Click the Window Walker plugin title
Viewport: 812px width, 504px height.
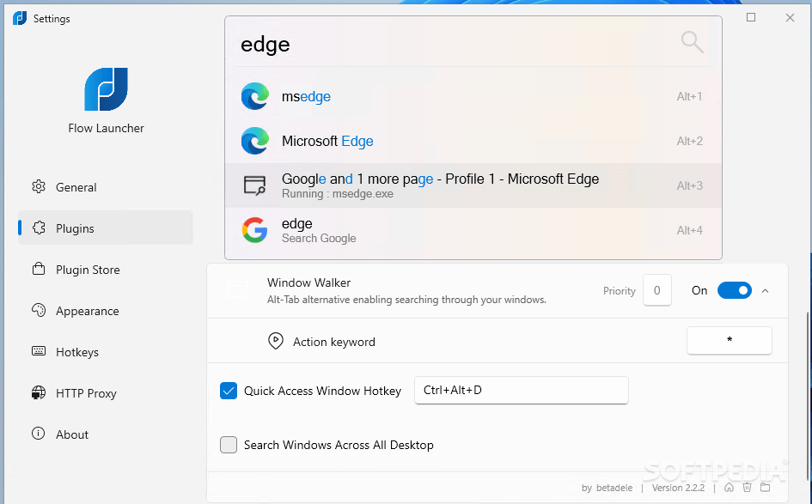pos(308,282)
